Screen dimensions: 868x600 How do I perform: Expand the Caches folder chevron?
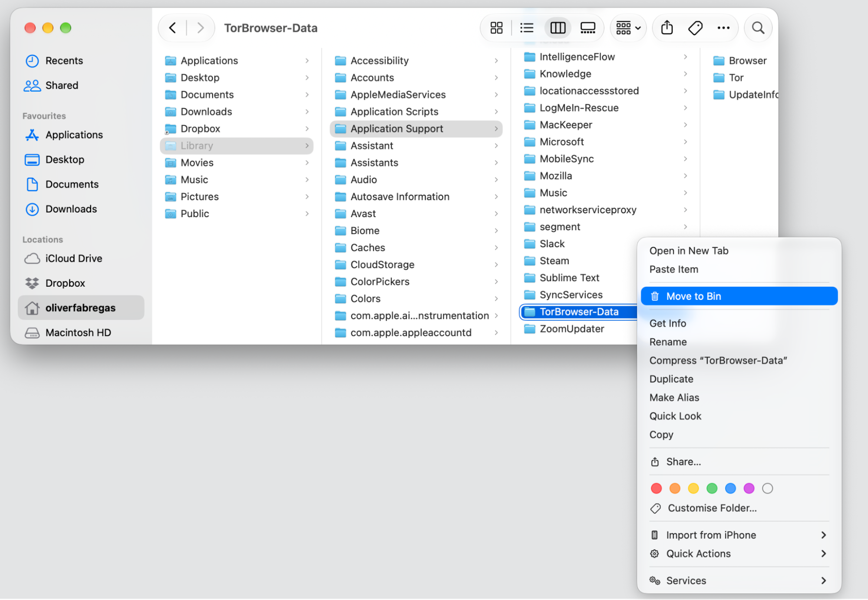pyautogui.click(x=496, y=248)
